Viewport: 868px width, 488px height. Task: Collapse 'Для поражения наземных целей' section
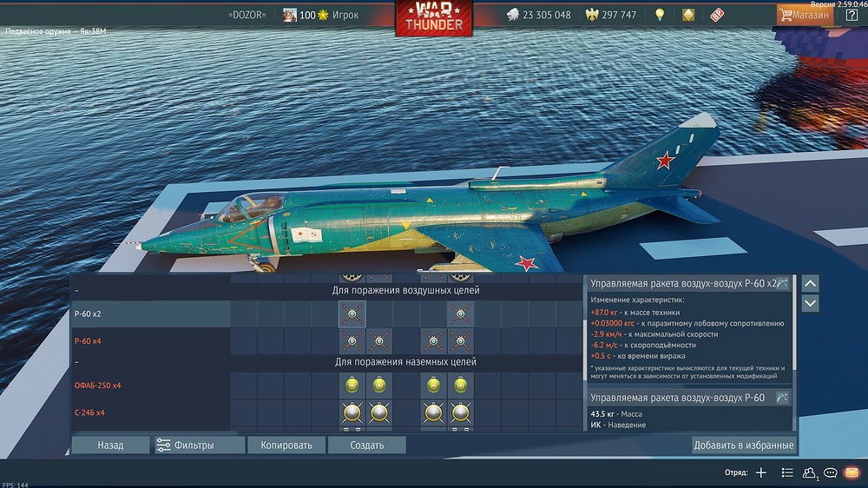point(77,362)
